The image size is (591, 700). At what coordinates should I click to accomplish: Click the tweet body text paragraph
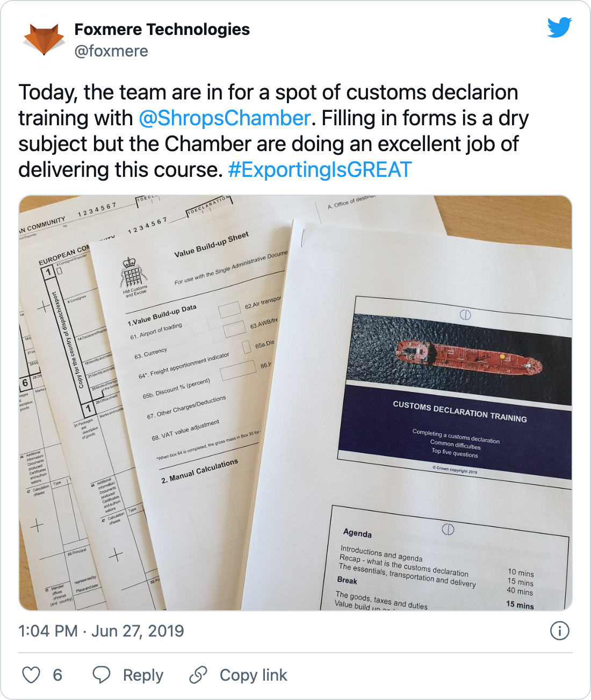pyautogui.click(x=269, y=131)
